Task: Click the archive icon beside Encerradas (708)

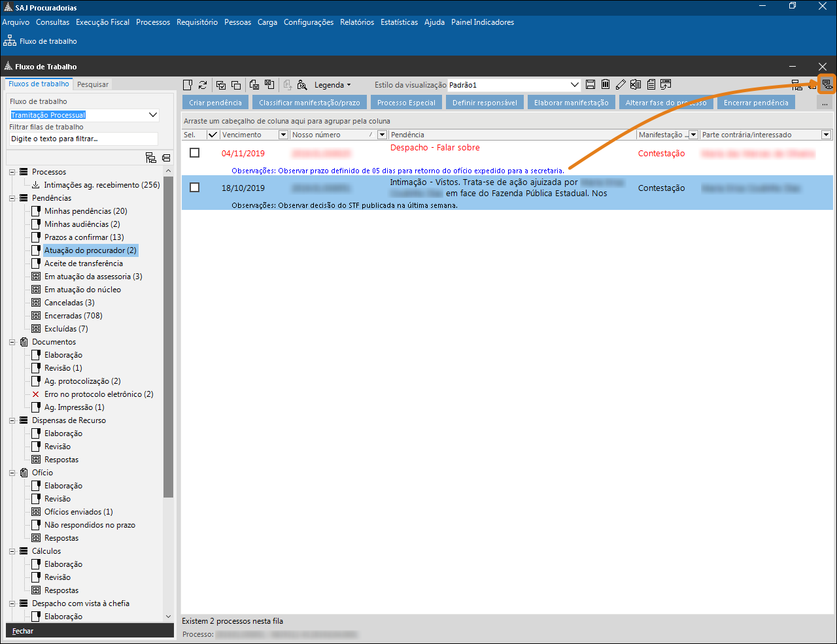Action: click(36, 316)
